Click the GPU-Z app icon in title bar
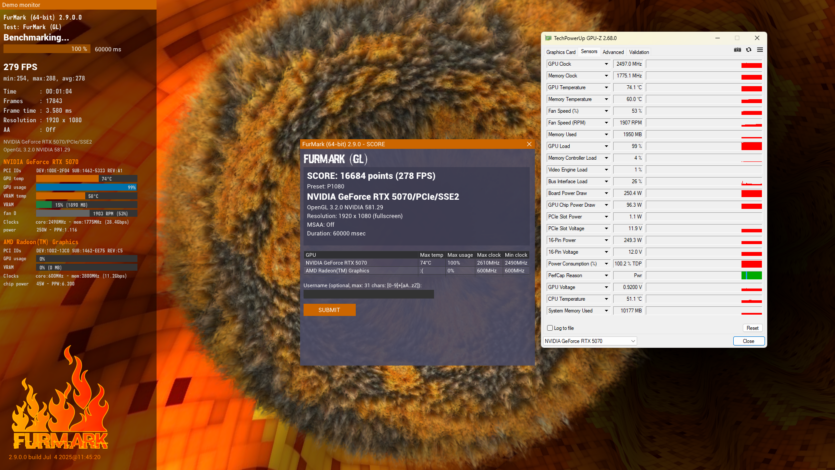Image resolution: width=835 pixels, height=470 pixels. click(548, 38)
